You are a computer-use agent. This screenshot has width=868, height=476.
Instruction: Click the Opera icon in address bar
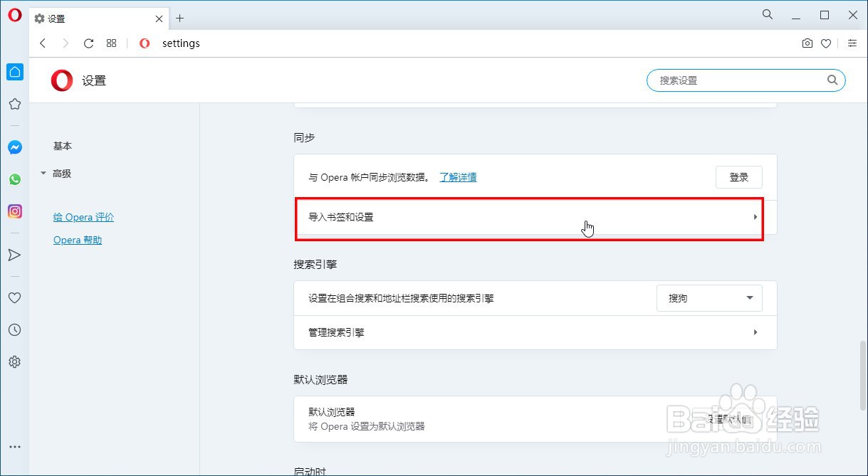pyautogui.click(x=145, y=43)
